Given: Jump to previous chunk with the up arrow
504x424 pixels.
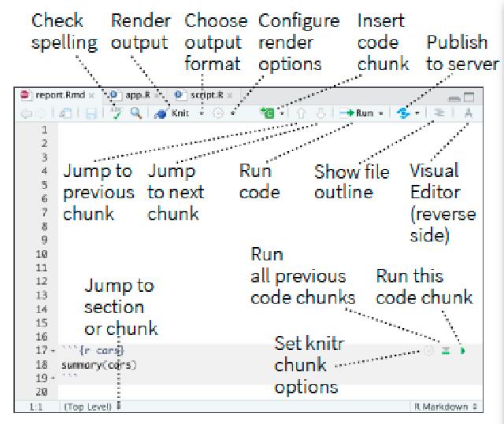Looking at the screenshot, I should (x=301, y=113).
